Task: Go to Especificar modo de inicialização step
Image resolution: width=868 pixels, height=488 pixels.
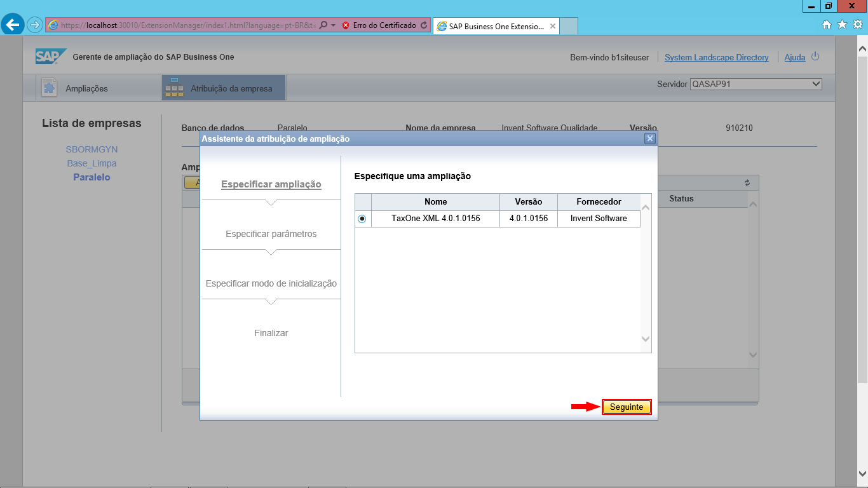Action: (271, 283)
